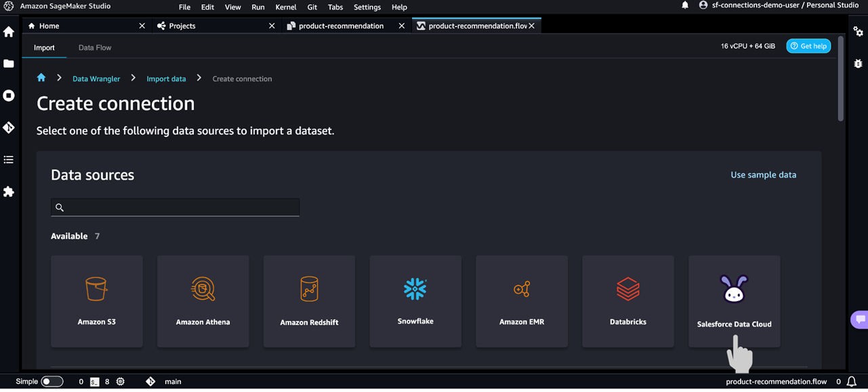Close the product-recommendation tab
868x392 pixels.
point(402,26)
